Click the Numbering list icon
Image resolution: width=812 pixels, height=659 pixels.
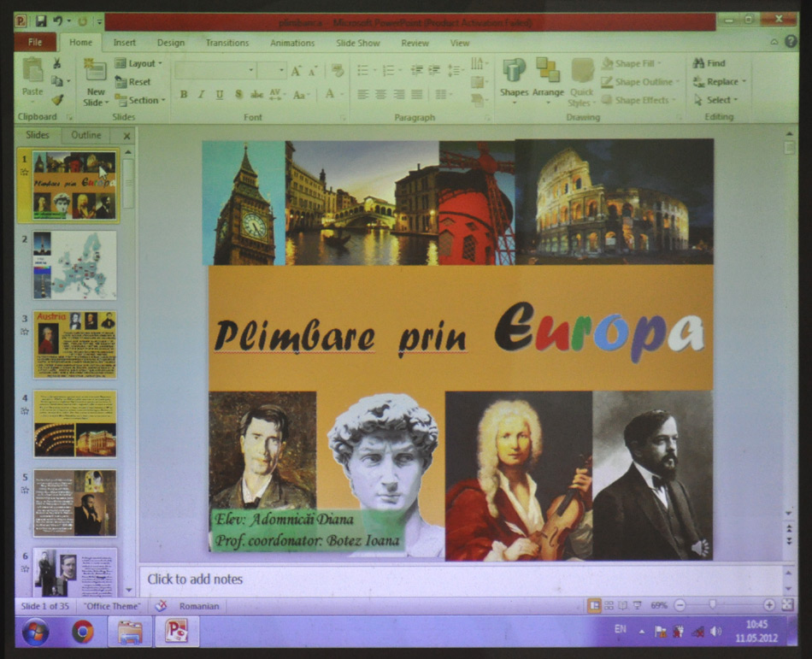388,70
